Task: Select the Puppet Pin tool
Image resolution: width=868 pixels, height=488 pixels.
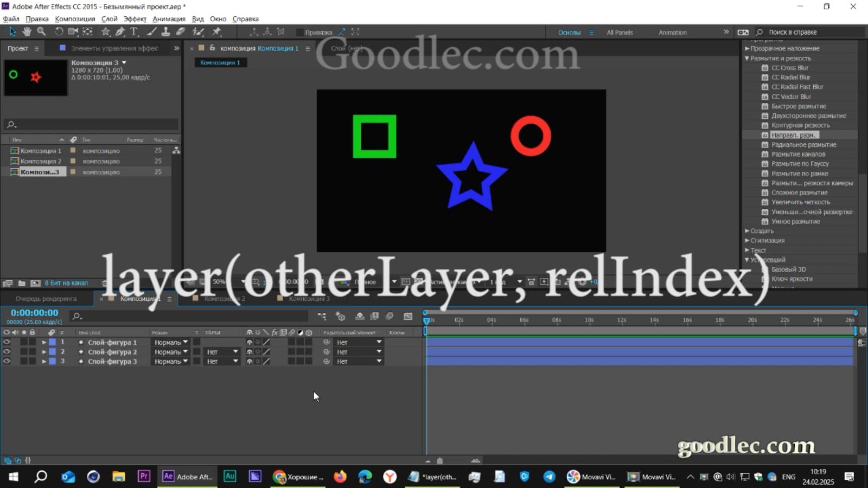Action: (216, 31)
